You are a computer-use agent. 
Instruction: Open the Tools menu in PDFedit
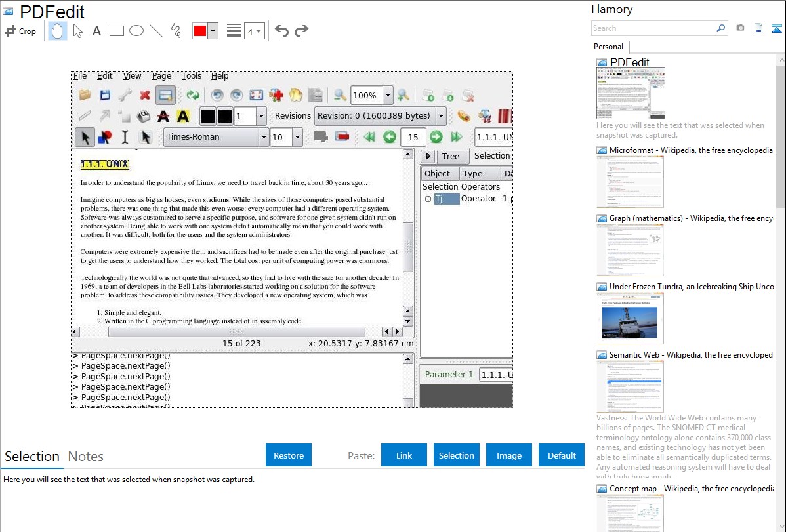(191, 75)
